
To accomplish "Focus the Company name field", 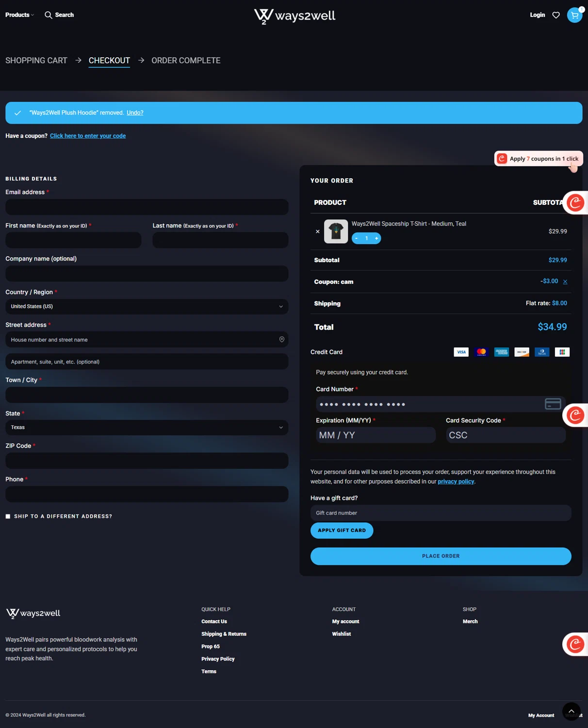I will (147, 274).
